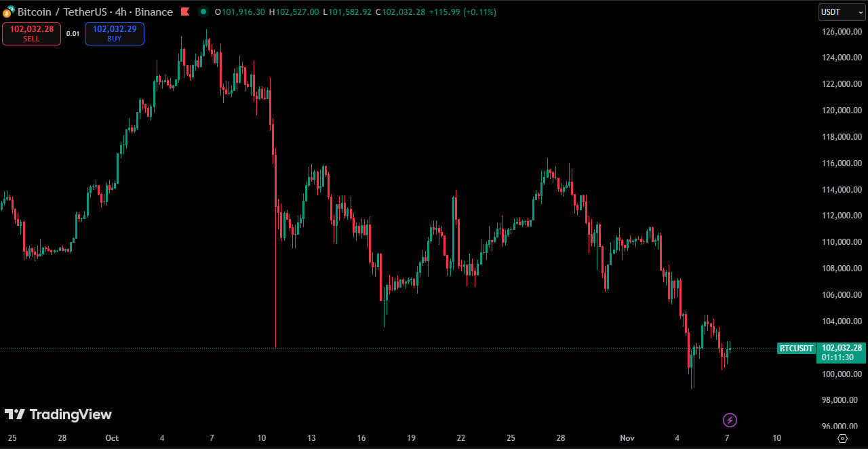Click the 0.01 spread value

73,33
